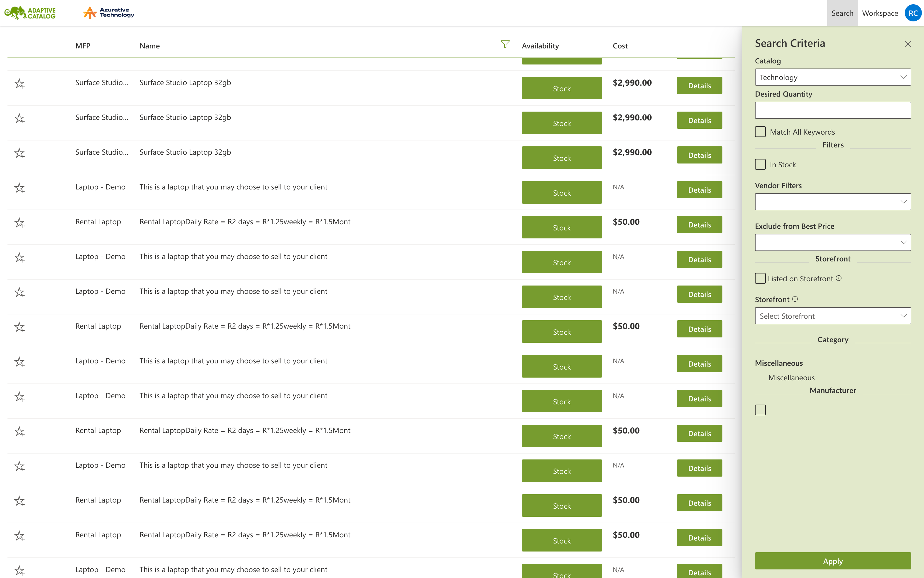Viewport: 924px width, 578px height.
Task: Expand the Vendor Filters dropdown
Action: (833, 202)
